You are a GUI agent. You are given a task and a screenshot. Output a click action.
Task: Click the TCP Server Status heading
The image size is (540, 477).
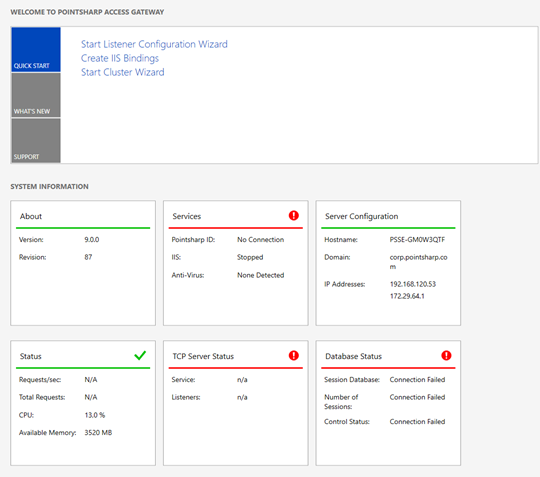pyautogui.click(x=203, y=356)
